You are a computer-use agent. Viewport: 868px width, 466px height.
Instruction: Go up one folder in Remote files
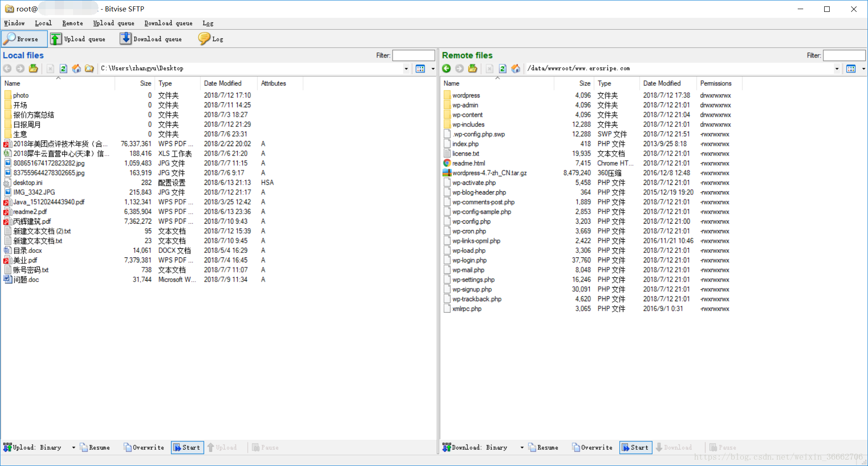coord(473,68)
